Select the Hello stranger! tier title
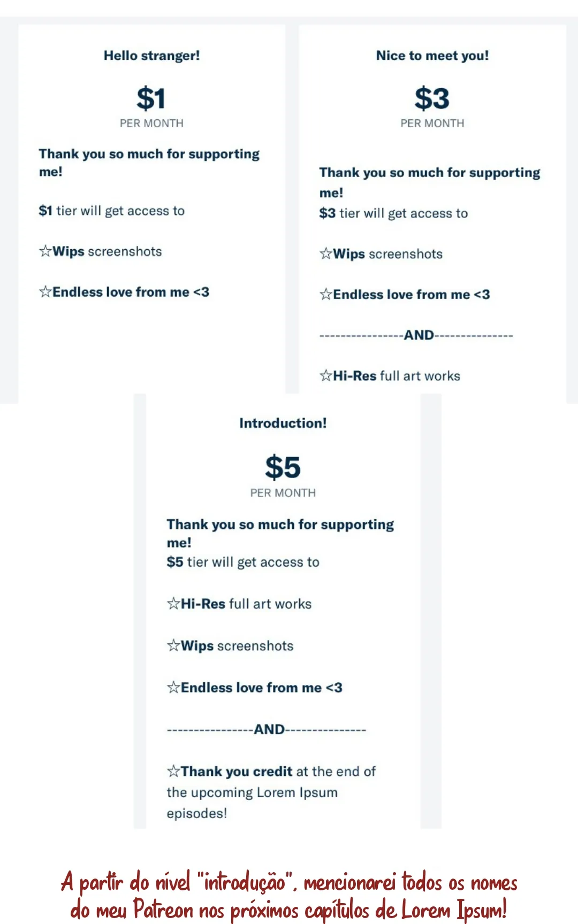This screenshot has height=924, width=578. click(151, 56)
